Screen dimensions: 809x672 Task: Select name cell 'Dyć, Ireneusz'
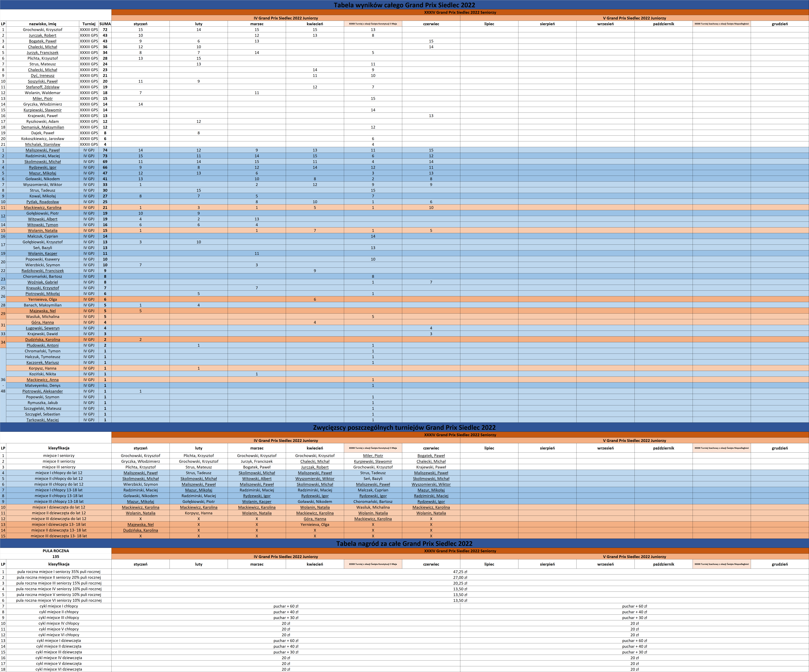coord(42,75)
